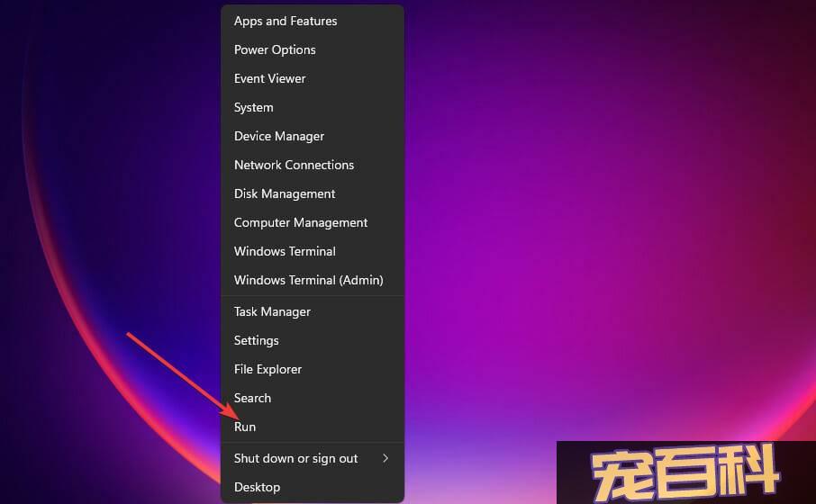Screen dimensions: 816x504
Task: Choose Desktop at the menu bottom
Action: [x=313, y=488]
